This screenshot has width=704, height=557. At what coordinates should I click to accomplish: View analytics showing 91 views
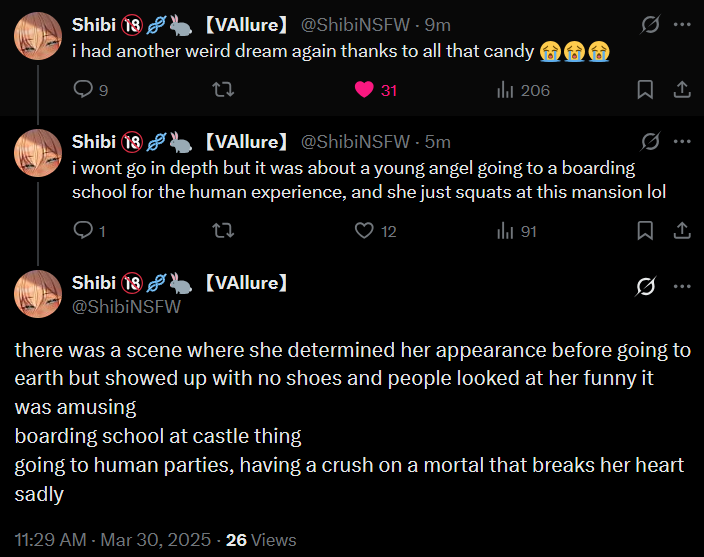pyautogui.click(x=506, y=231)
